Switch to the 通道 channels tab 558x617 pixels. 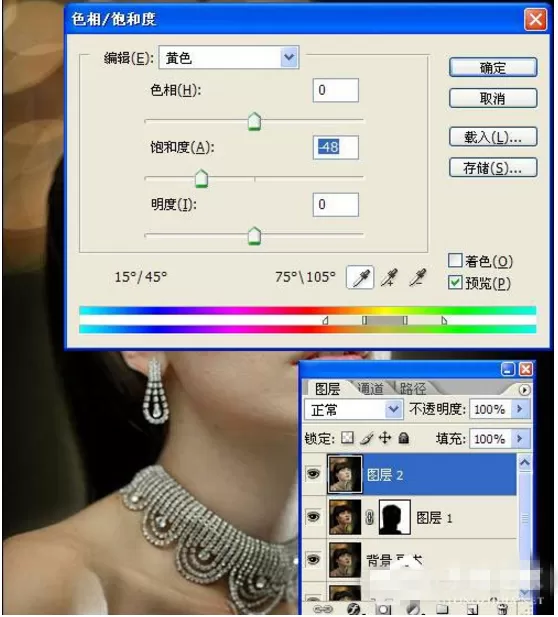click(370, 389)
